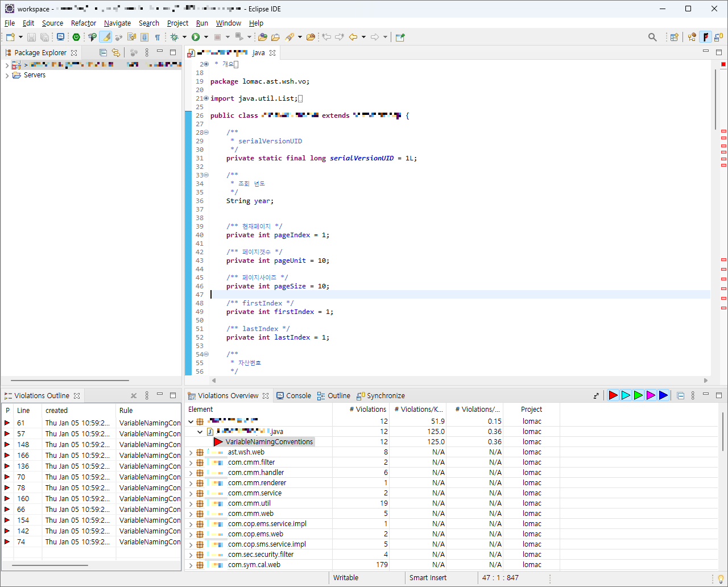The width and height of the screenshot is (728, 587).
Task: Expand the com.sym.cal.web package row
Action: coord(191,565)
